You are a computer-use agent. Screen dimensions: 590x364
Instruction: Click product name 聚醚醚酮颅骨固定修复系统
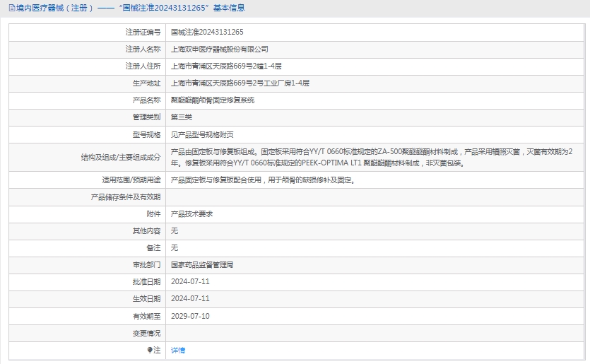pyautogui.click(x=213, y=100)
